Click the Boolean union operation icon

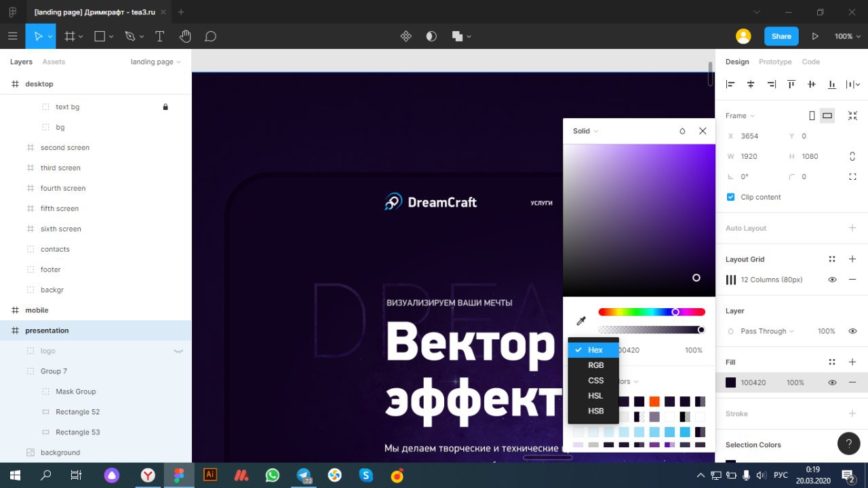tap(457, 36)
